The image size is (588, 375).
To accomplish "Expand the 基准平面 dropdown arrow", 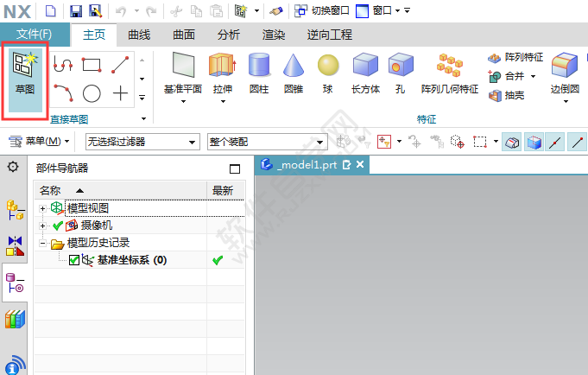I will point(183,101).
